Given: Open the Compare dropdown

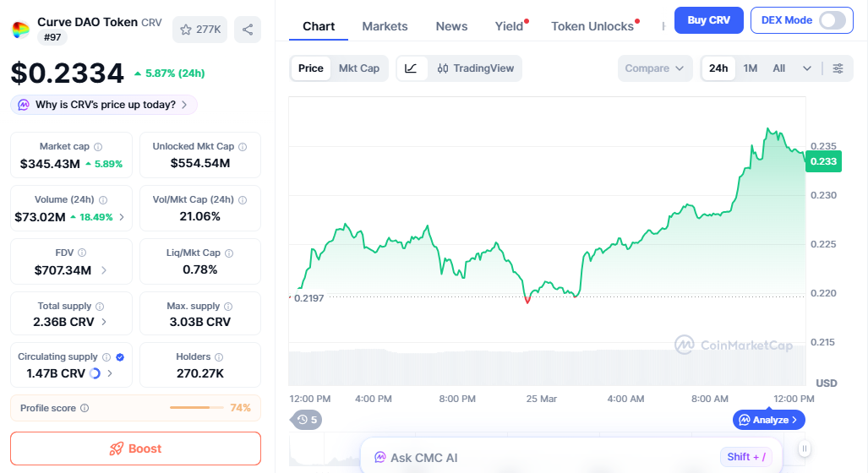Looking at the screenshot, I should pyautogui.click(x=655, y=68).
